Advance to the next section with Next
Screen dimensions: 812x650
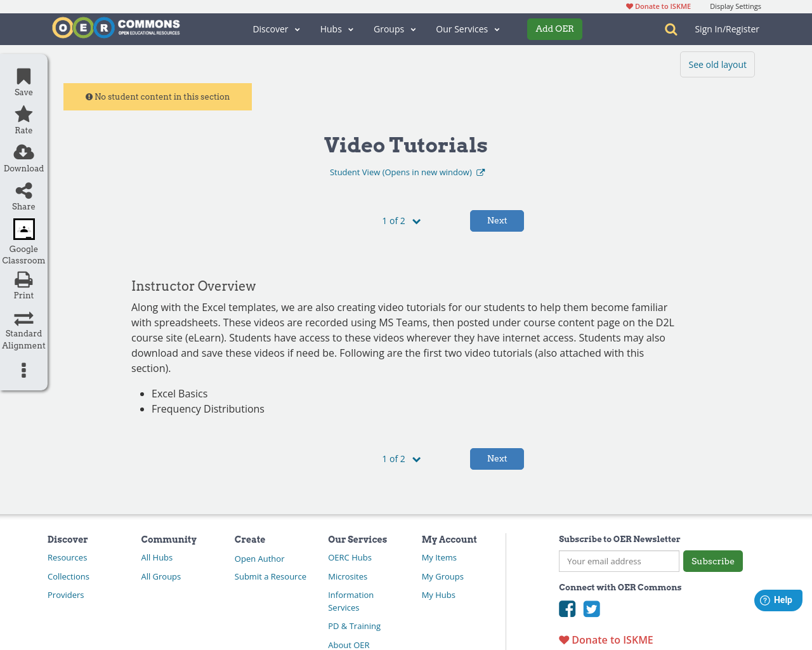(x=497, y=220)
